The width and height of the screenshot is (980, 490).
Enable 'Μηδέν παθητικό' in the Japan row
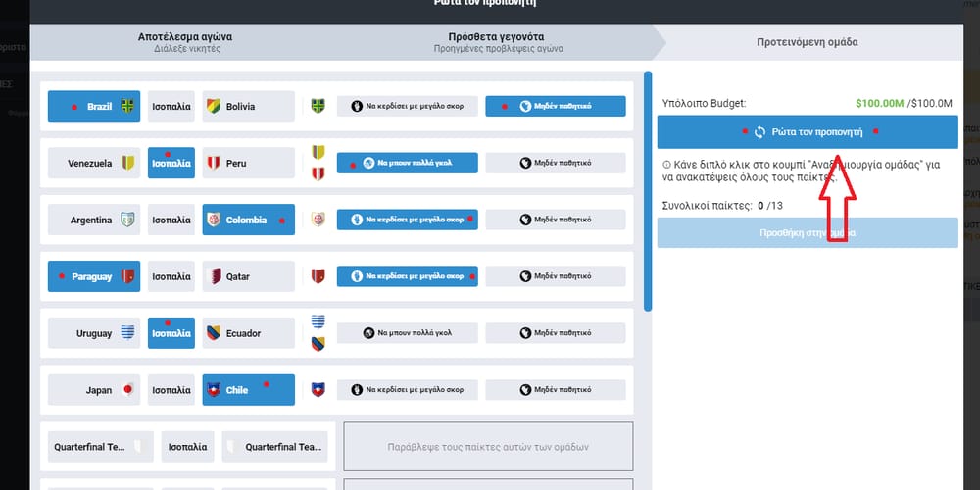[x=556, y=390]
